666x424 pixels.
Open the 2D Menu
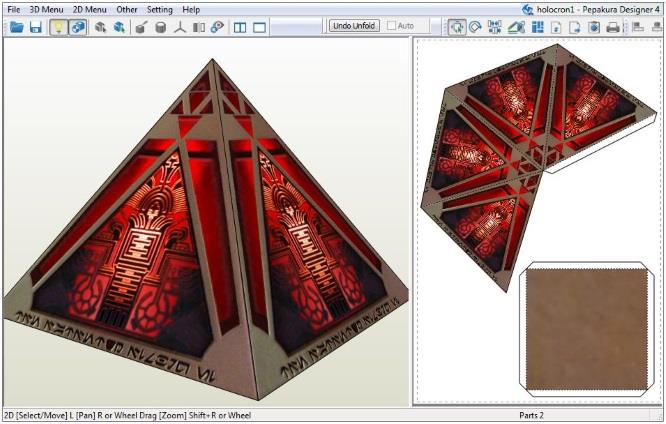(x=90, y=9)
